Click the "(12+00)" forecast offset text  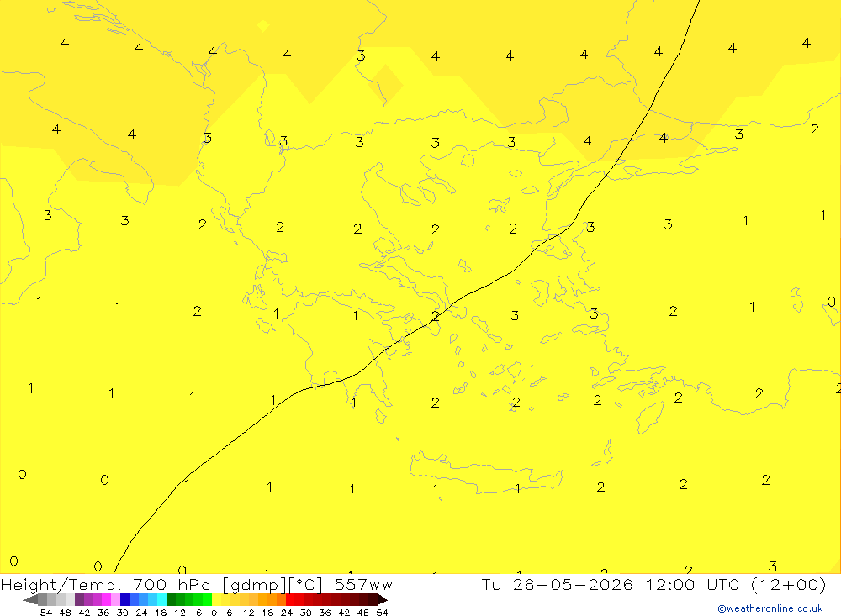click(x=789, y=585)
